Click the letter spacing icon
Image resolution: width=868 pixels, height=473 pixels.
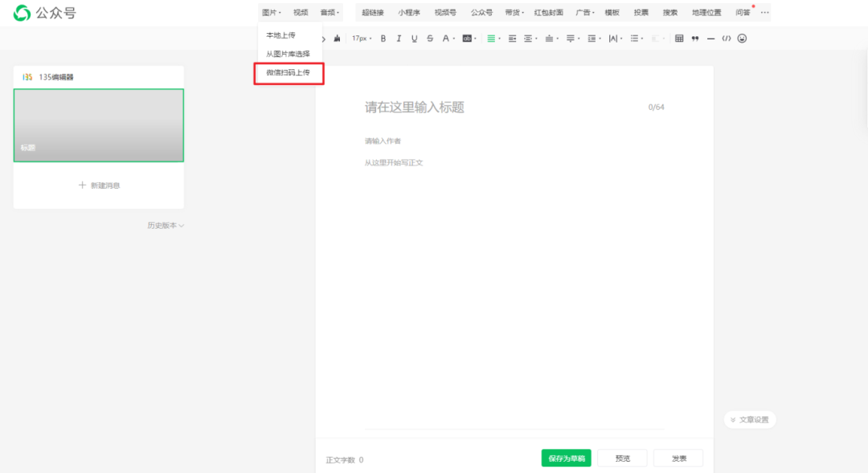coord(612,39)
